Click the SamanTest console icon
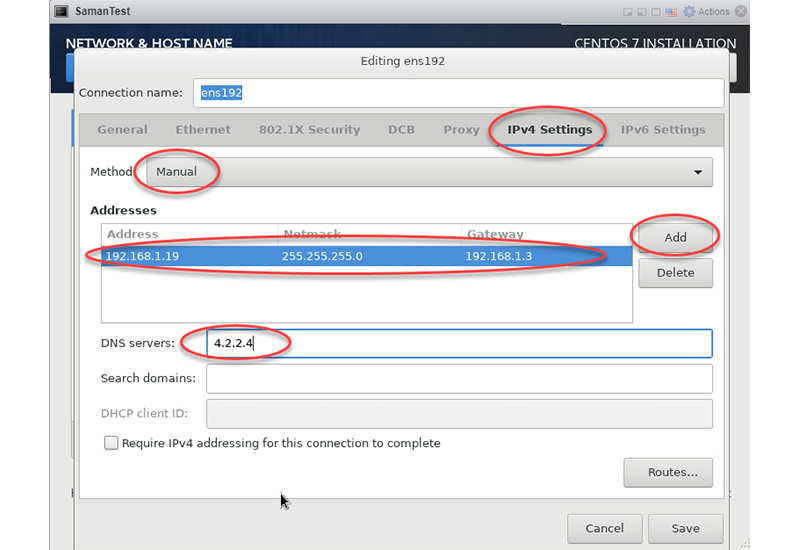Screen dimensions: 800x550 click(x=59, y=12)
